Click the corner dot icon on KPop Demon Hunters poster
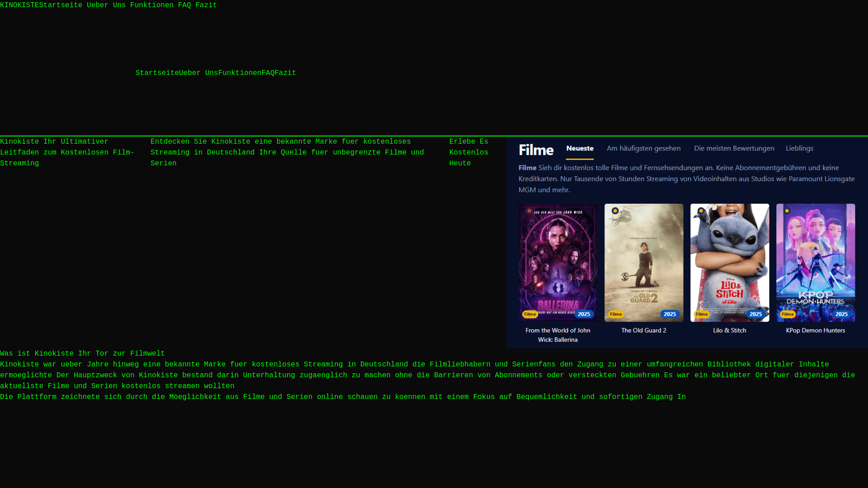Image resolution: width=868 pixels, height=488 pixels. coord(787,211)
